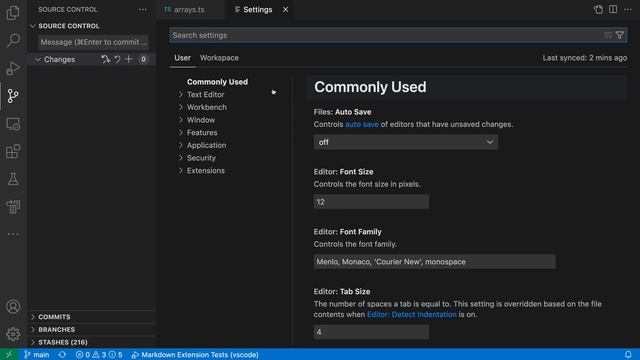
Task: Click the changes action left of Discard
Action: tap(105, 59)
